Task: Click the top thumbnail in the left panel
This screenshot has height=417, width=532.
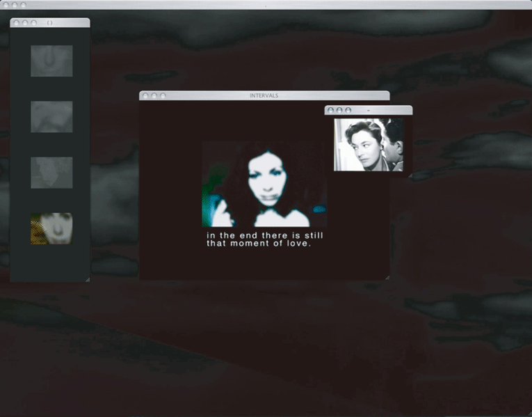Action: [x=51, y=61]
